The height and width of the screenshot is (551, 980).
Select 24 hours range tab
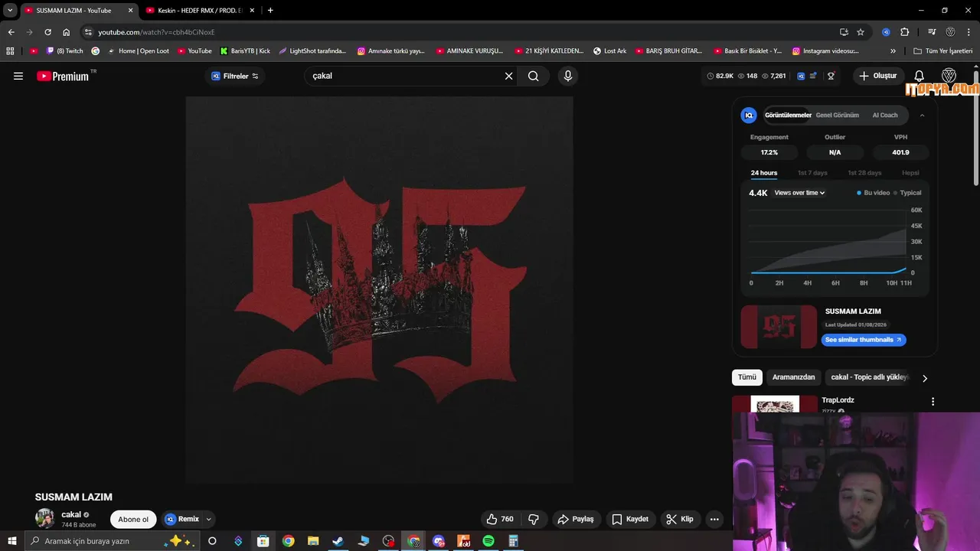point(763,173)
